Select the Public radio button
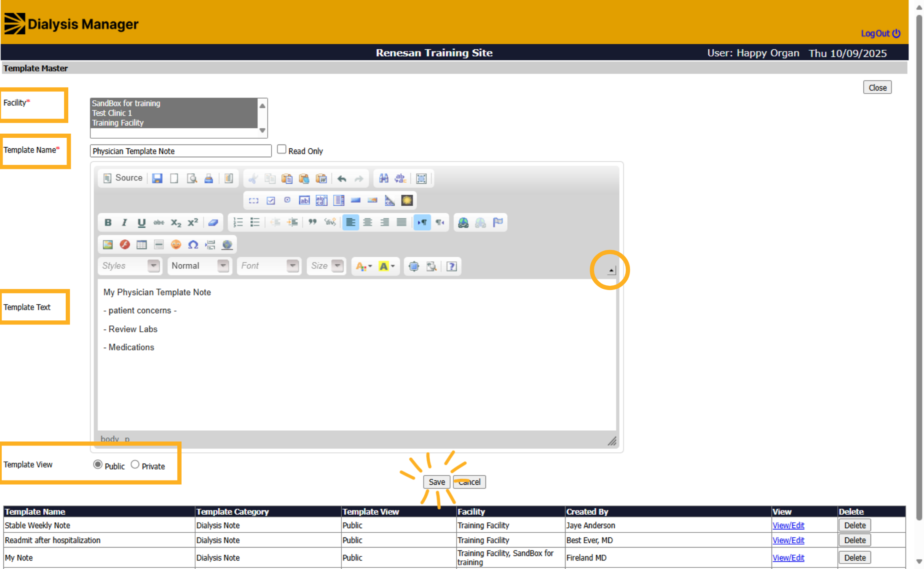Viewport: 924px width, 569px height. (98, 464)
